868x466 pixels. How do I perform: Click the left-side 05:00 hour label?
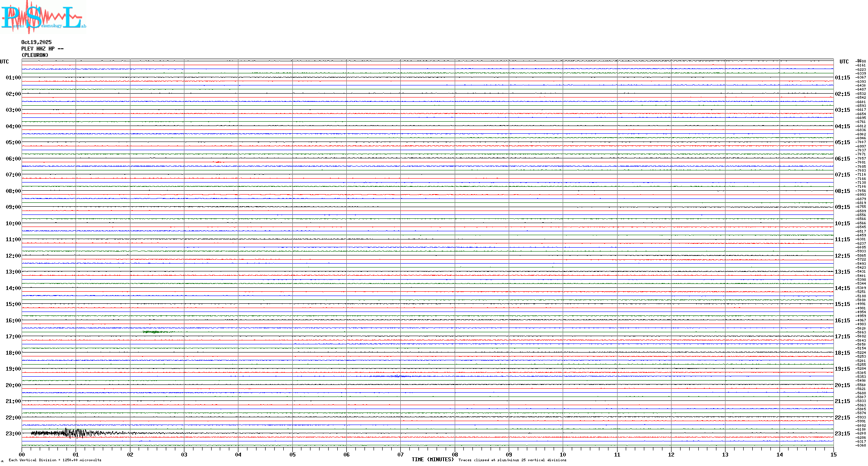point(13,142)
